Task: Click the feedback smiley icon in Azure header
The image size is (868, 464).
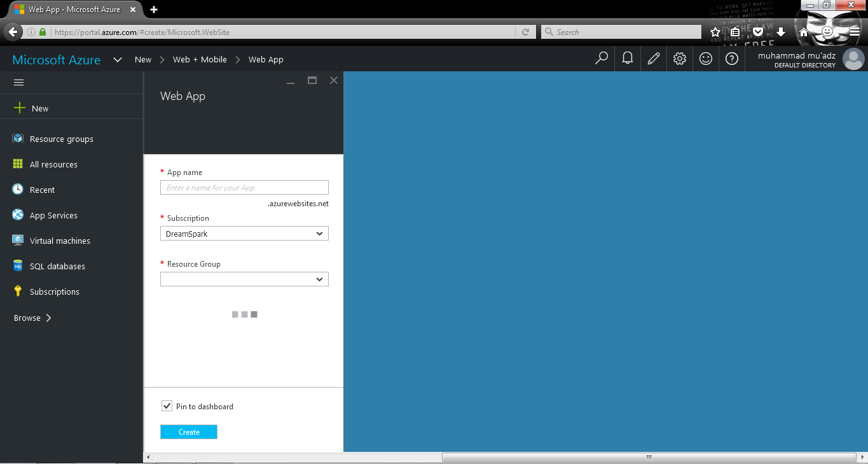Action: 706,59
